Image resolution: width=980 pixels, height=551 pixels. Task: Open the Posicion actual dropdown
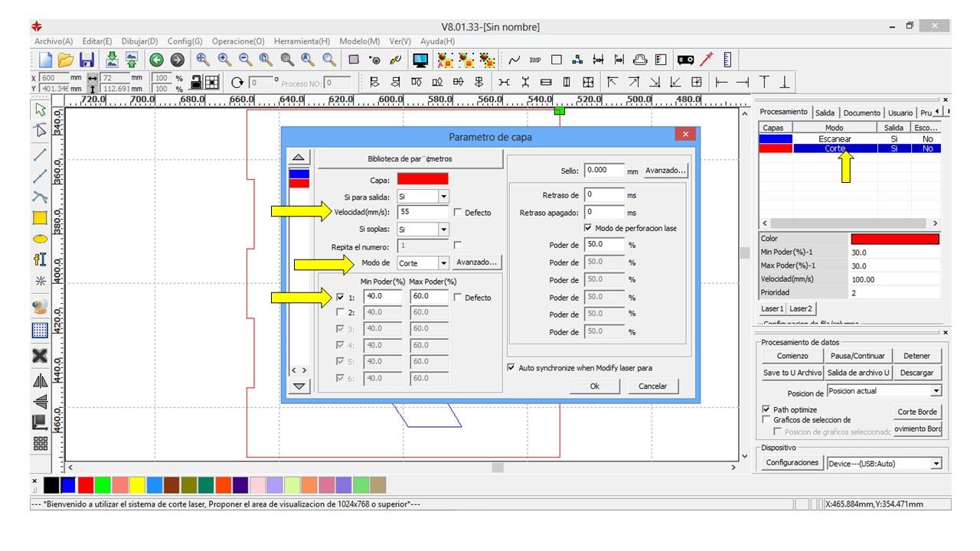(935, 391)
